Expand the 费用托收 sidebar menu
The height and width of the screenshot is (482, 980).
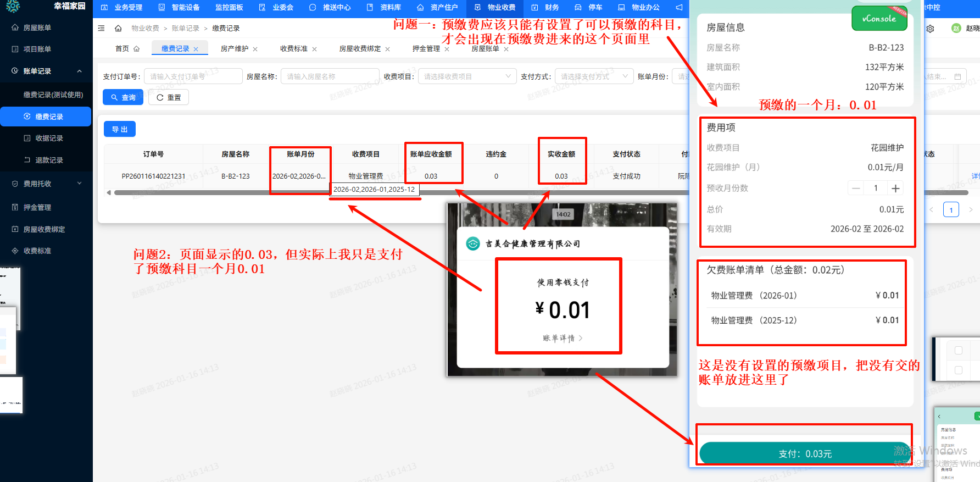[x=79, y=184]
